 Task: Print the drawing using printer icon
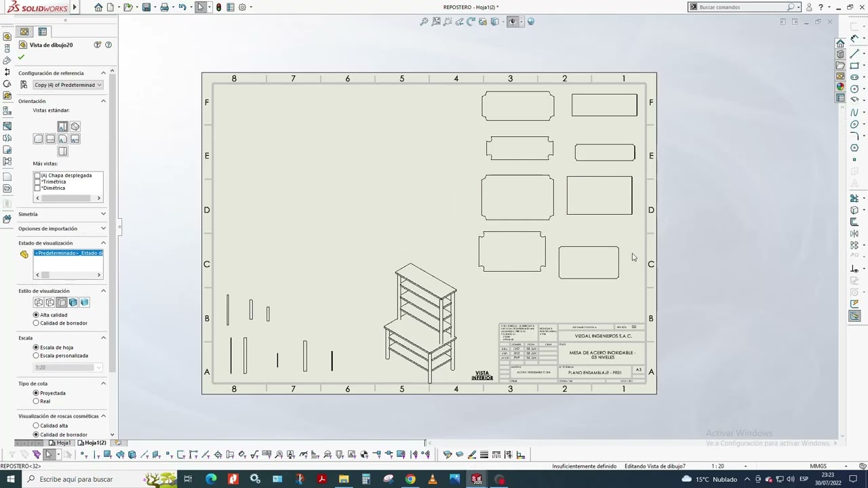[164, 7]
